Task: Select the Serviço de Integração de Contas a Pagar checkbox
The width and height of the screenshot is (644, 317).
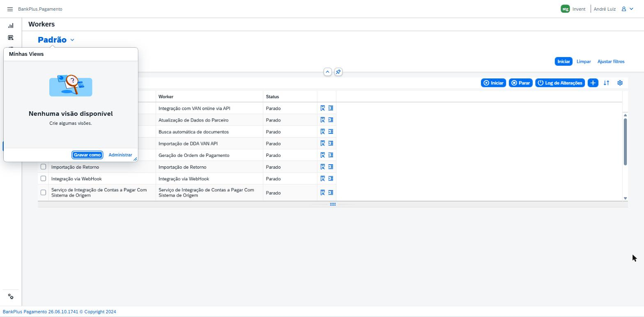Action: (x=43, y=193)
